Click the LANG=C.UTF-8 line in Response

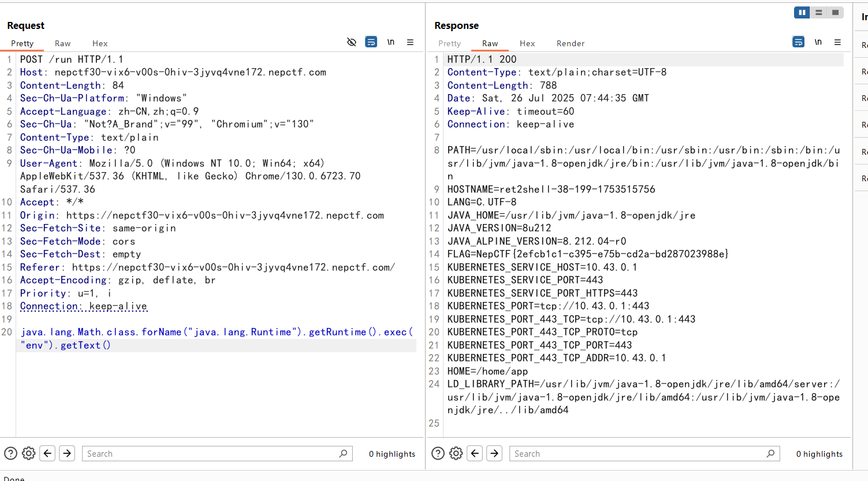click(482, 202)
